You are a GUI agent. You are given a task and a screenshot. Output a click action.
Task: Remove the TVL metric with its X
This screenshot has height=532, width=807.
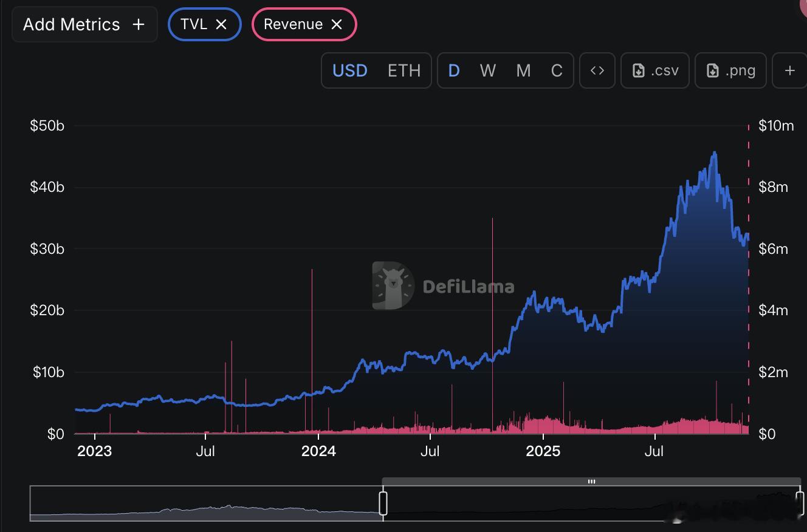coord(222,24)
